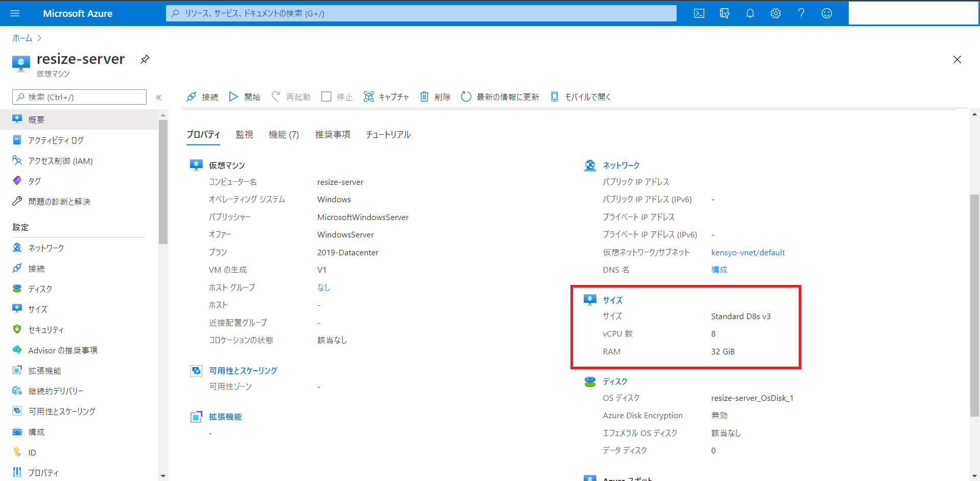
Task: Open the help question mark menu
Action: tap(801, 13)
